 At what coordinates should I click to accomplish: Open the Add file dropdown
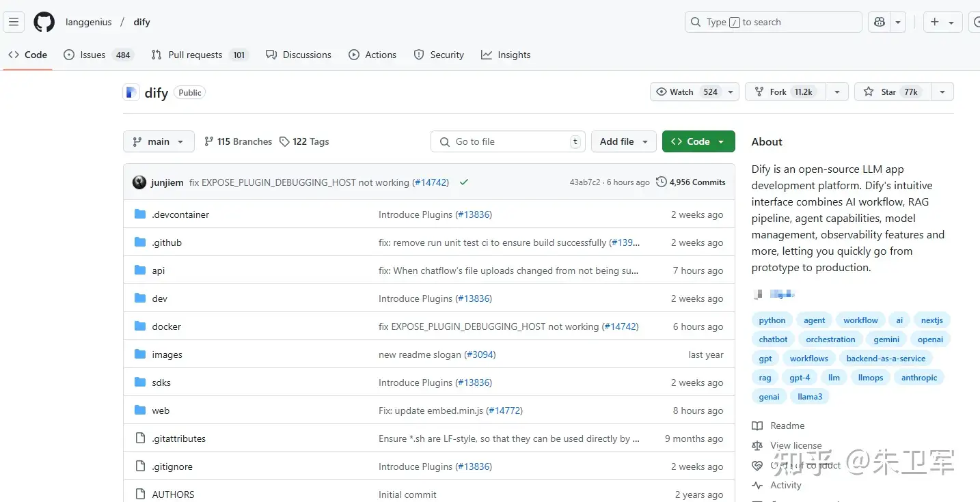pyautogui.click(x=624, y=141)
